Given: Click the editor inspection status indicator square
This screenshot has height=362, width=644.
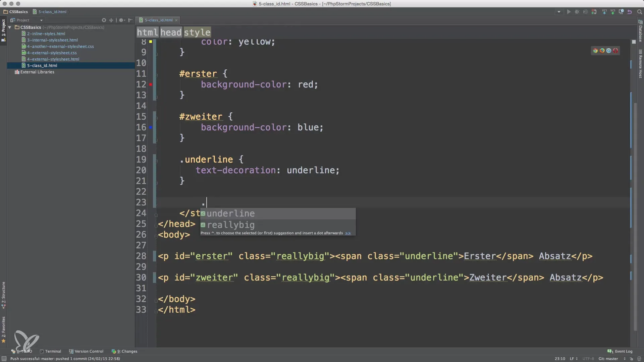Looking at the screenshot, I should (634, 42).
